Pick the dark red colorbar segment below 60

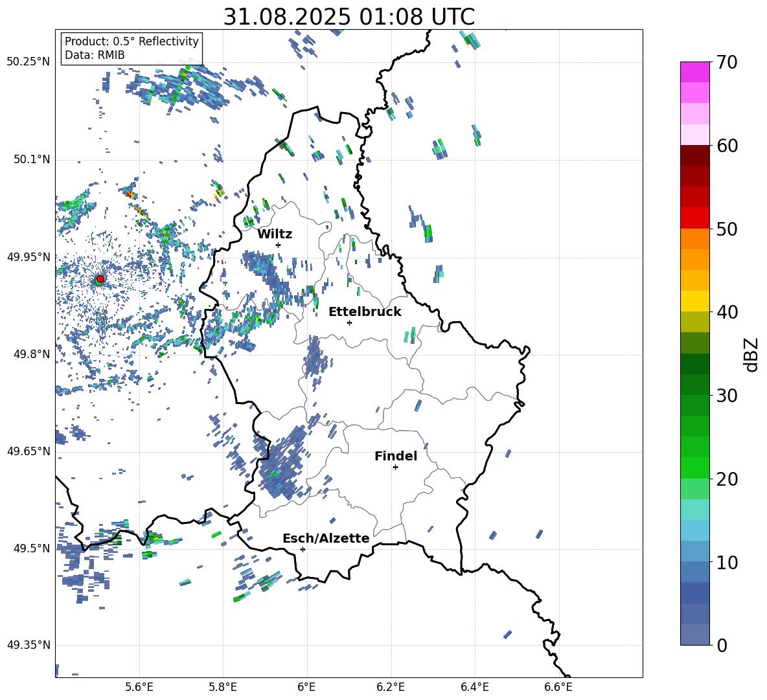pos(694,155)
